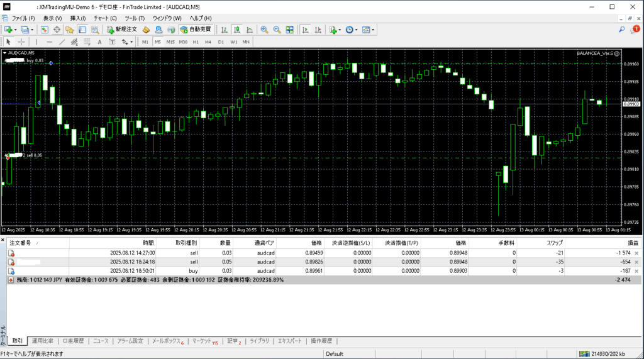644x359 pixels.
Task: Toggle the 自動売買 auto-trading button
Action: pos(196,30)
